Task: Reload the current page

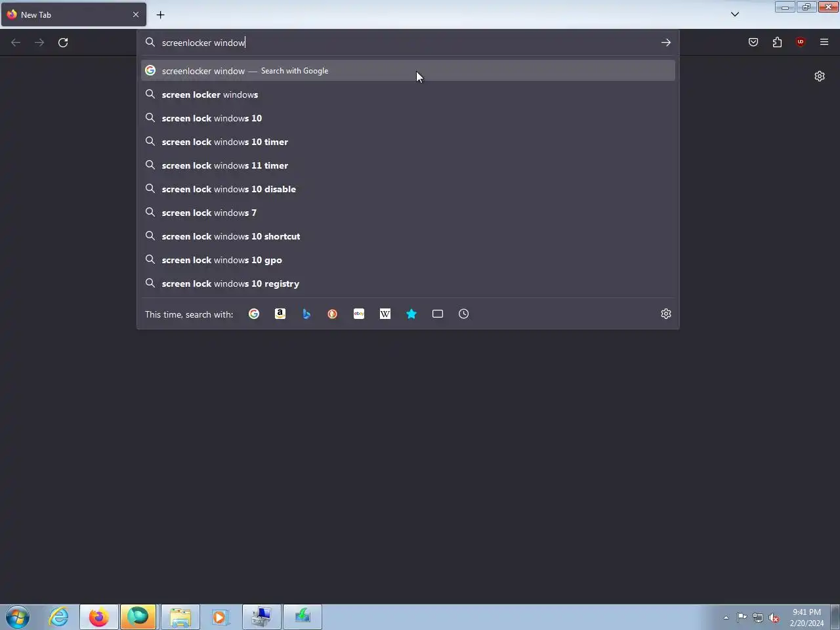Action: 63,43
